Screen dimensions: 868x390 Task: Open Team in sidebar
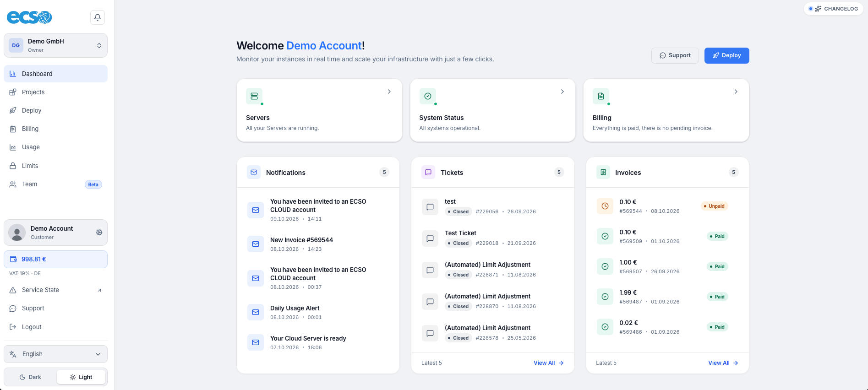(55, 184)
